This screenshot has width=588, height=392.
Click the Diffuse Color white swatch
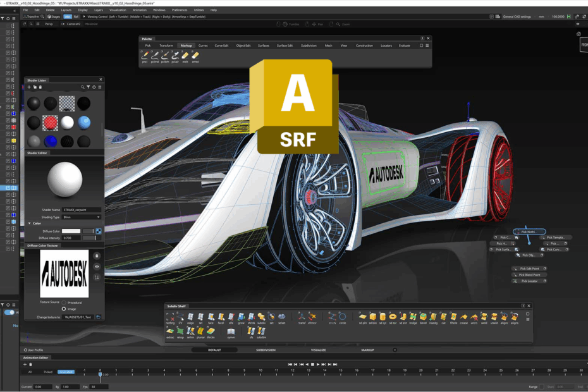(x=71, y=231)
